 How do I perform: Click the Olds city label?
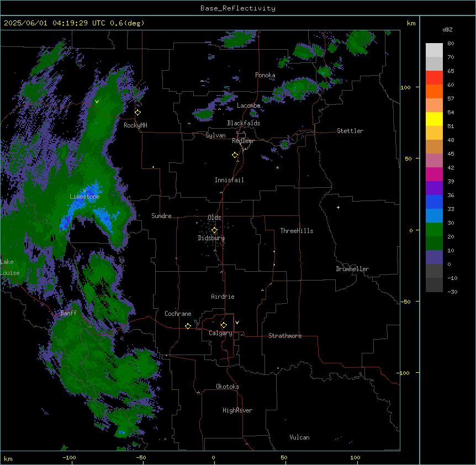[x=214, y=218]
